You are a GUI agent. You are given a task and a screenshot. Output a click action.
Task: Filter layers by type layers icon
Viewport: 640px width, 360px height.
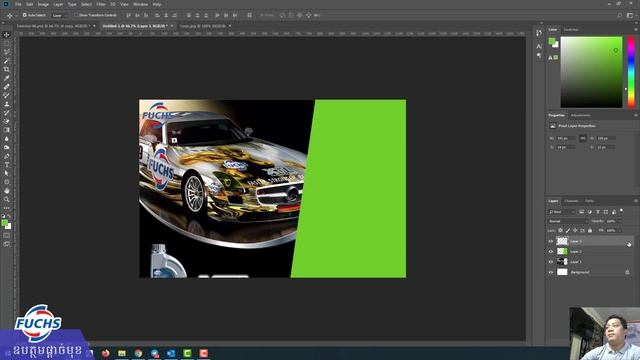tap(598, 212)
